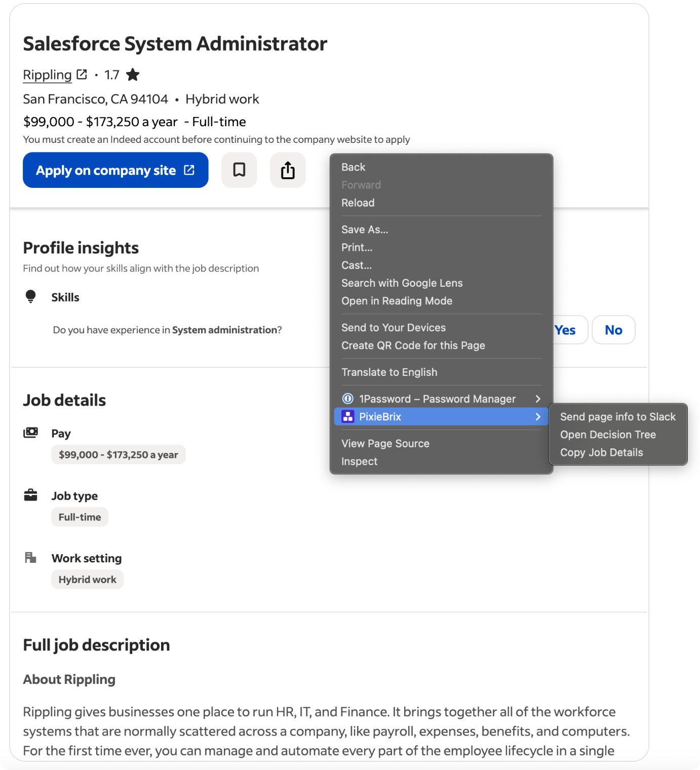Click the briefcase Job type icon
Screen dimensions: 700x770
[31, 495]
